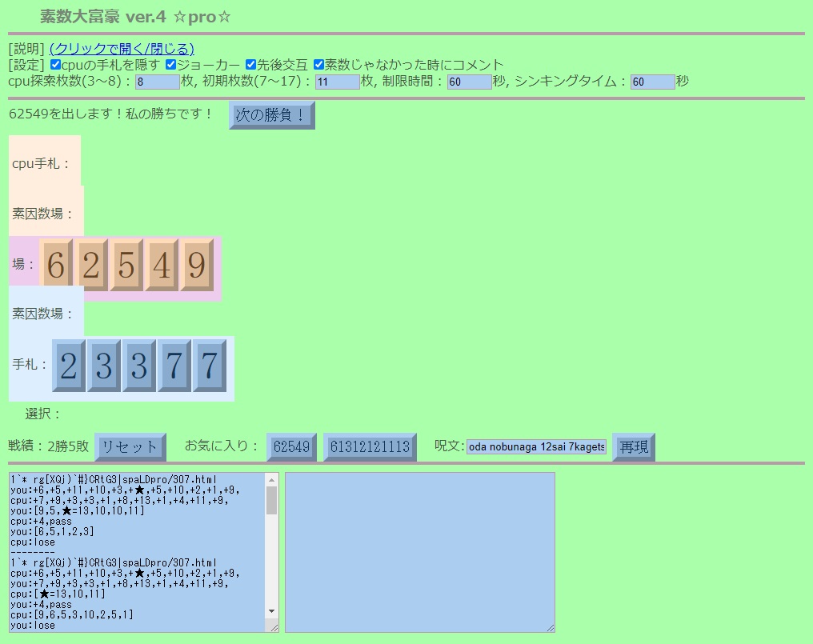Click the 素数大富豪 ver.4 title

(135, 17)
